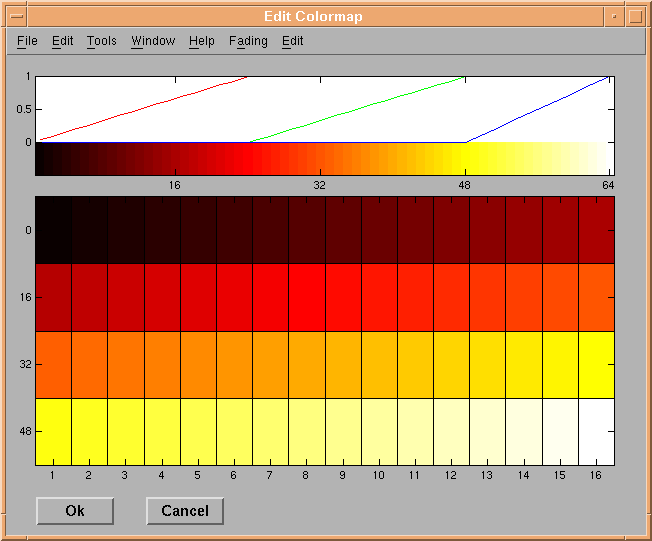The width and height of the screenshot is (652, 541).
Task: Open the Tools menu
Action: pyautogui.click(x=101, y=41)
